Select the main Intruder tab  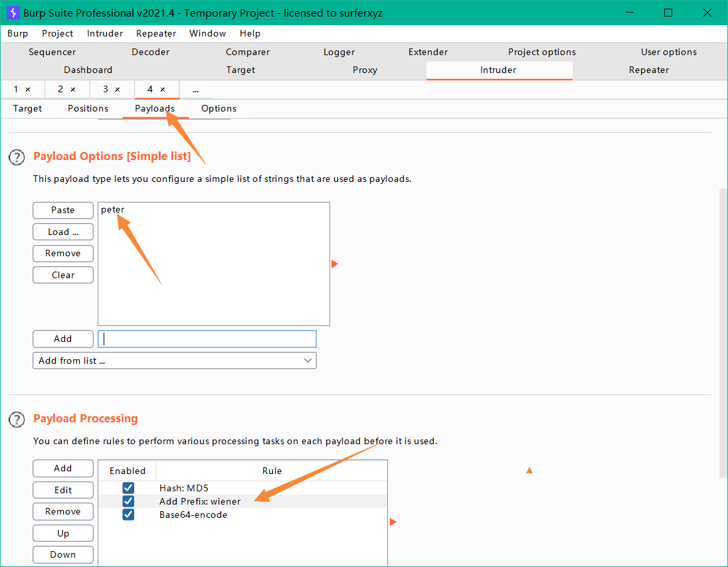(498, 70)
